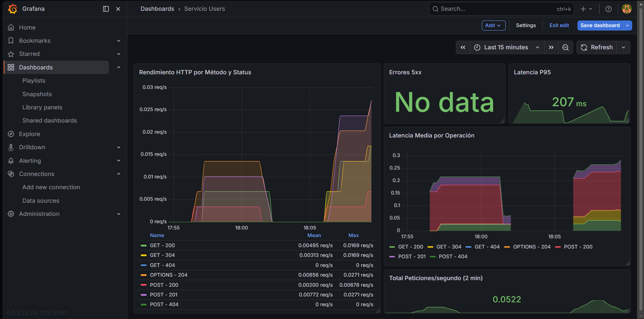This screenshot has width=644, height=319.
Task: Collapse the Connections section
Action: pyautogui.click(x=119, y=174)
